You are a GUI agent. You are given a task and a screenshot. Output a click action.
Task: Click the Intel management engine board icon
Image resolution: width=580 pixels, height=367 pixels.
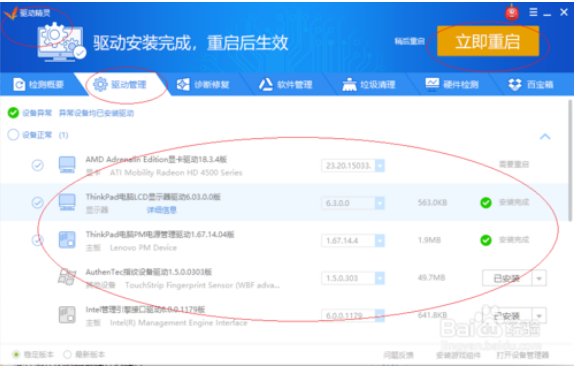(x=67, y=315)
